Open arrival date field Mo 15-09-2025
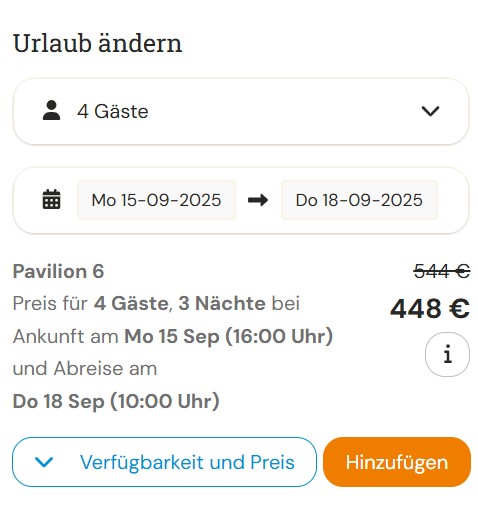The width and height of the screenshot is (478, 520). click(156, 200)
